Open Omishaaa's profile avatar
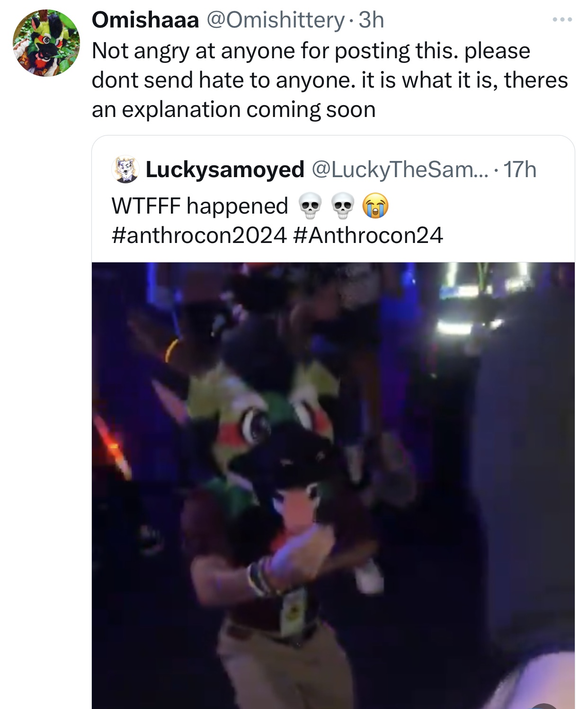The image size is (588, 709). pos(46,43)
